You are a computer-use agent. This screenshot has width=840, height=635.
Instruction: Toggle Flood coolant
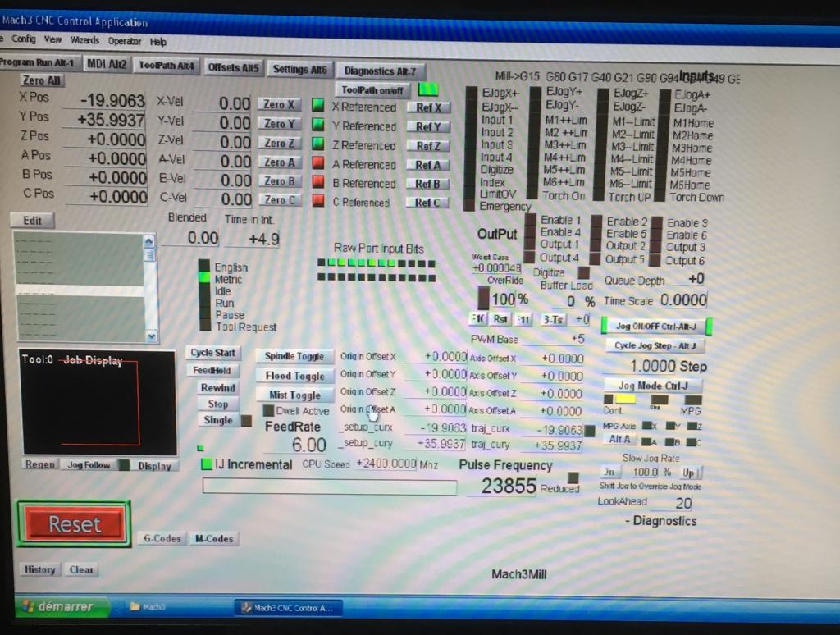294,376
